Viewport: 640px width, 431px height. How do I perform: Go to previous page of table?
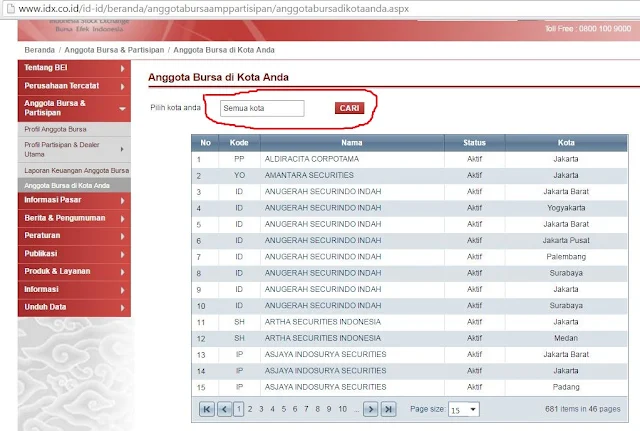[224, 409]
